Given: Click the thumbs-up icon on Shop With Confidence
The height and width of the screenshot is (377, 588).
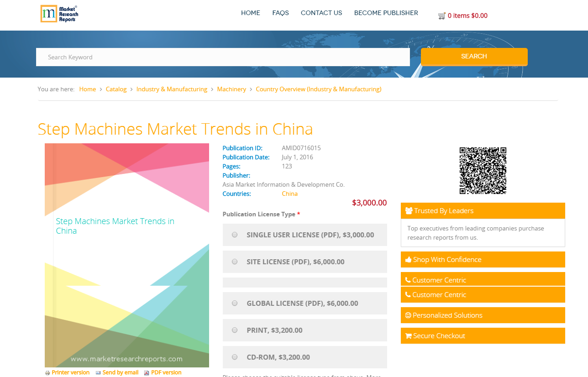Looking at the screenshot, I should (x=408, y=260).
